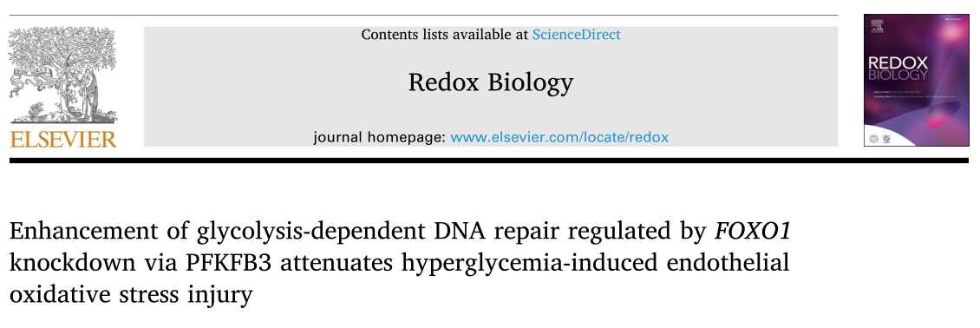This screenshot has width=980, height=328.
Task: Click the ISSN text on cover
Action: click(954, 19)
